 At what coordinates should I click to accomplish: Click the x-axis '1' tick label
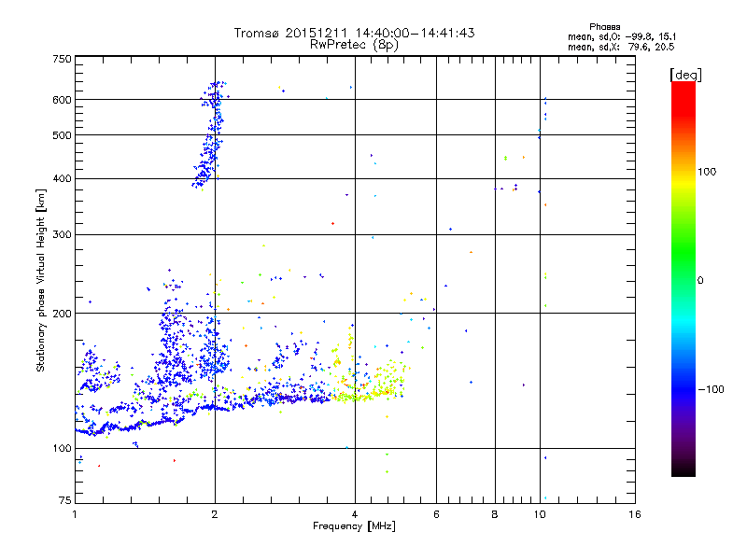point(75,514)
